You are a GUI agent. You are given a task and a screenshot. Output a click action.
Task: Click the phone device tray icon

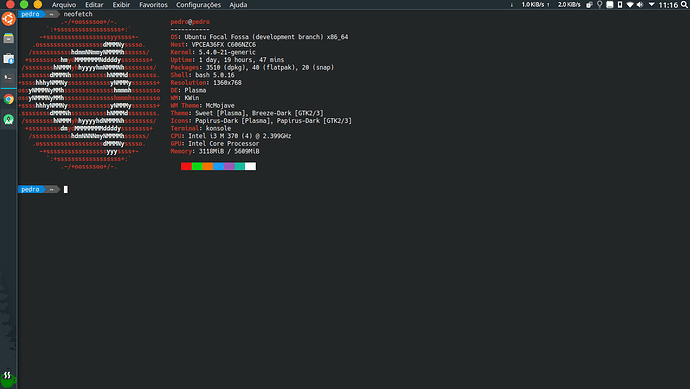coord(620,5)
